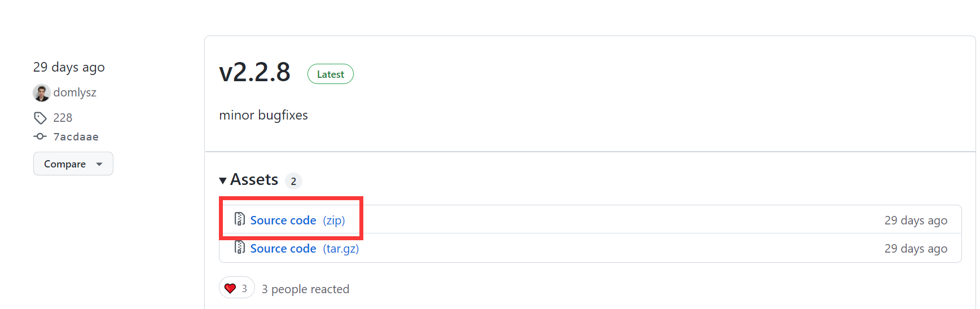The image size is (980, 309).
Task: Click domlysz's profile avatar image
Action: point(42,92)
